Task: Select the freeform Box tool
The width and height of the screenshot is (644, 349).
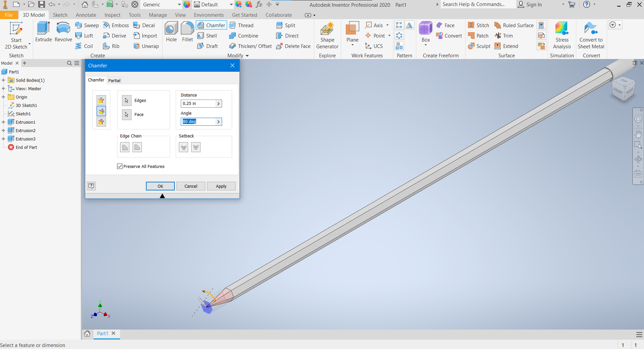Action: 426,34
